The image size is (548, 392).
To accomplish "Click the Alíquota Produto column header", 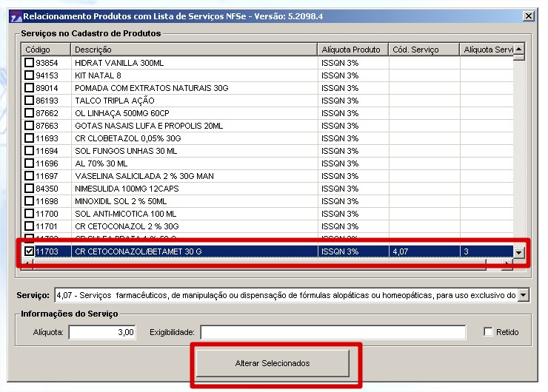I will pos(352,50).
